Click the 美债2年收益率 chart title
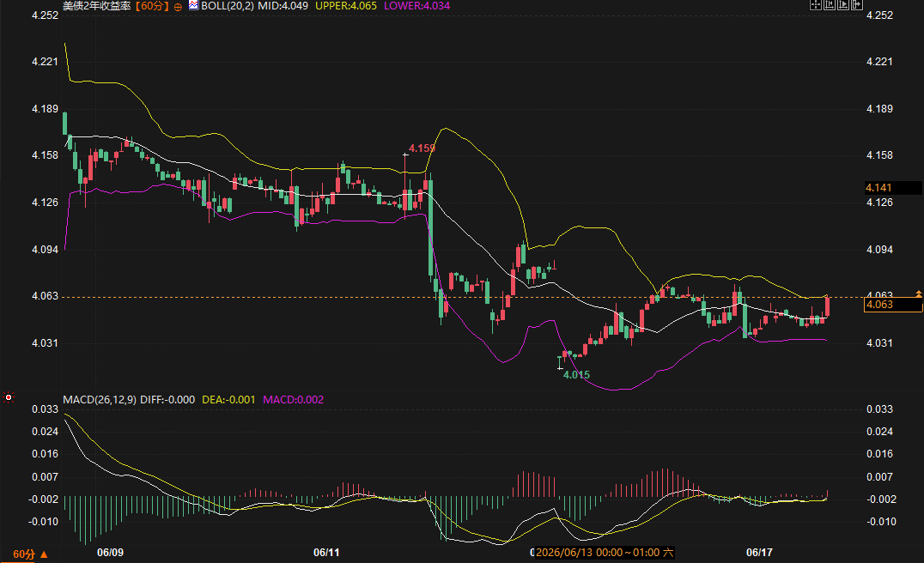Image resolution: width=924 pixels, height=563 pixels. coord(97,6)
